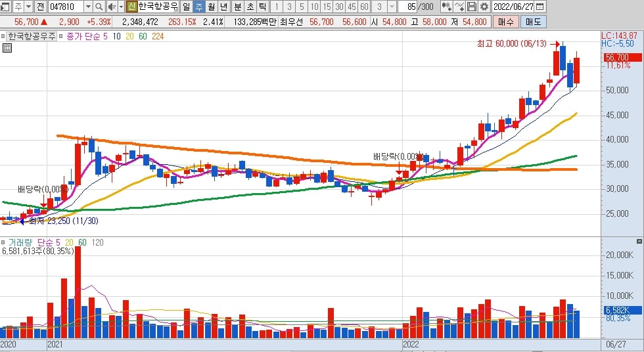Click the 한국항공우 stock name box
644x352 pixels.
click(x=158, y=7)
